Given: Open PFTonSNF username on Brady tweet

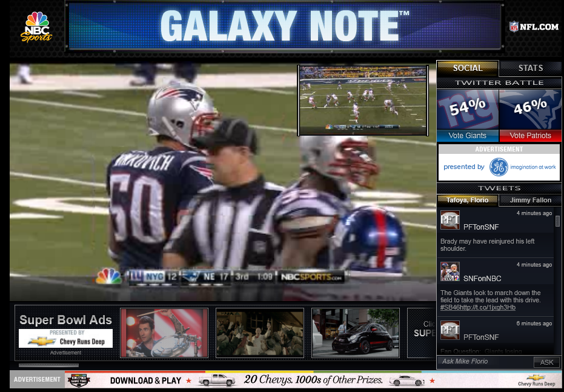Looking at the screenshot, I should point(481,227).
